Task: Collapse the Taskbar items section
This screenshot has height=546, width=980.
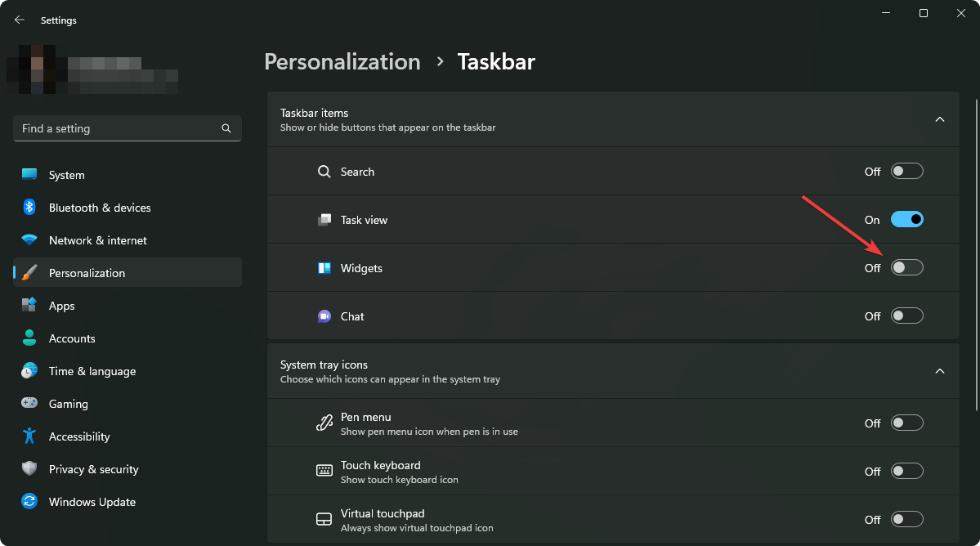Action: click(x=939, y=119)
